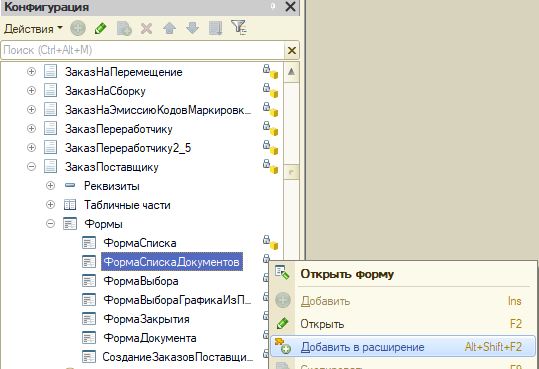The height and width of the screenshot is (369, 539).
Task: Click Формы folder icon
Action: [70, 224]
